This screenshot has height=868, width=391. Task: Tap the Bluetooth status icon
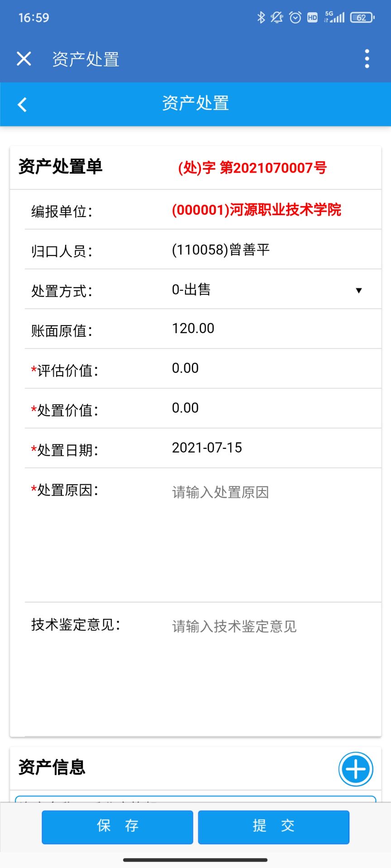pyautogui.click(x=261, y=18)
